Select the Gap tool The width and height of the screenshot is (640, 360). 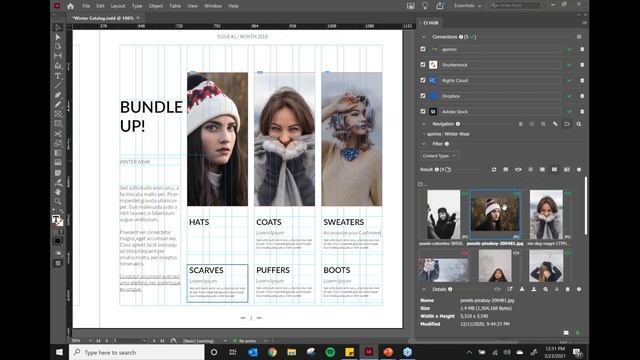coord(58,56)
